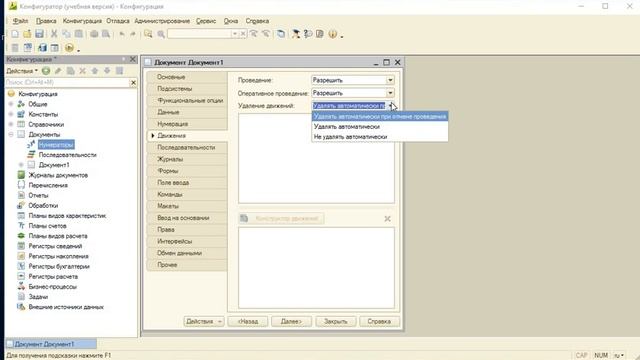This screenshot has width=640, height=360.
Task: Open the Администрирование menu
Action: (162, 21)
